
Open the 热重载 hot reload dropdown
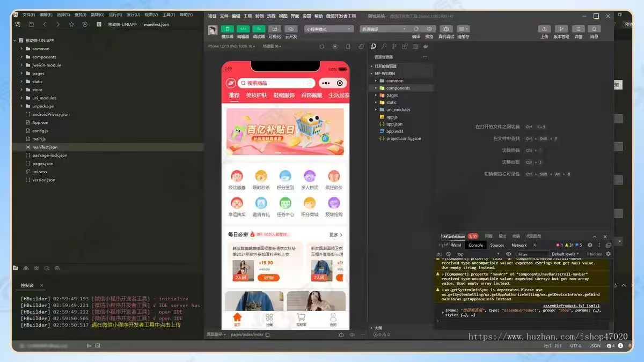tap(272, 46)
